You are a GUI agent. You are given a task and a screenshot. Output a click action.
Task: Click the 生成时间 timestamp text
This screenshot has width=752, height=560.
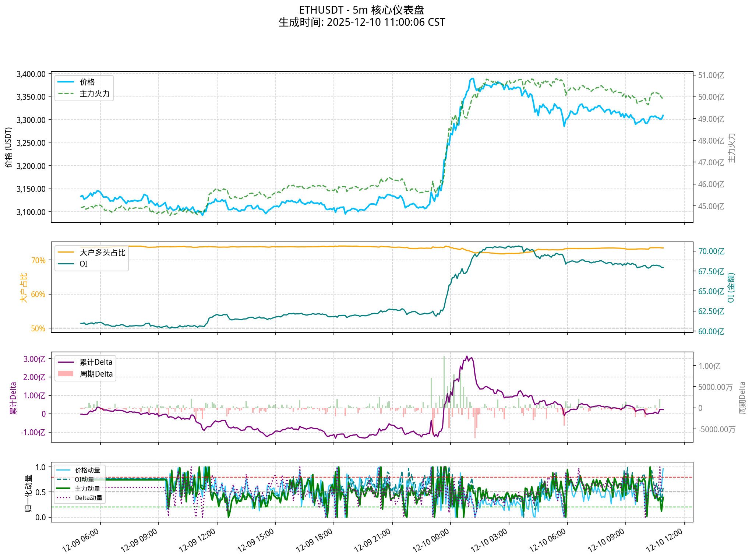coord(361,22)
